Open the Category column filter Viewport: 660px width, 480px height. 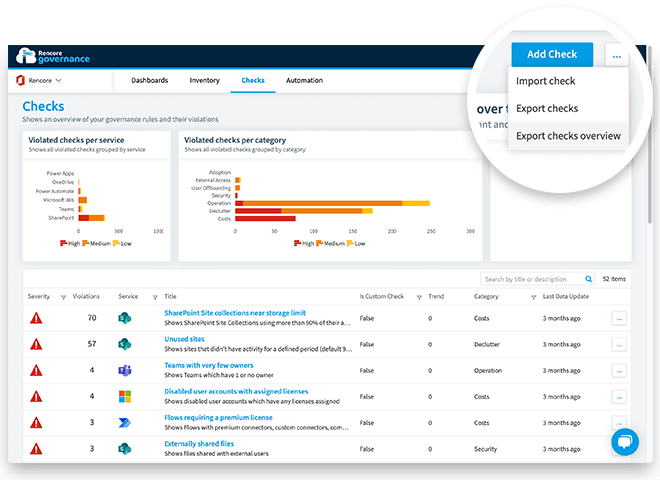click(533, 297)
